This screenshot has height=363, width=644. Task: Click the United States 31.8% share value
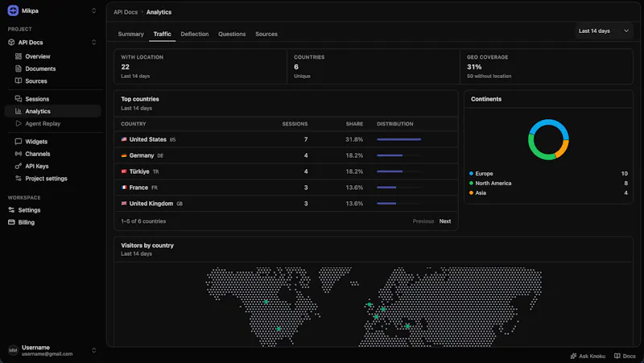(x=354, y=139)
